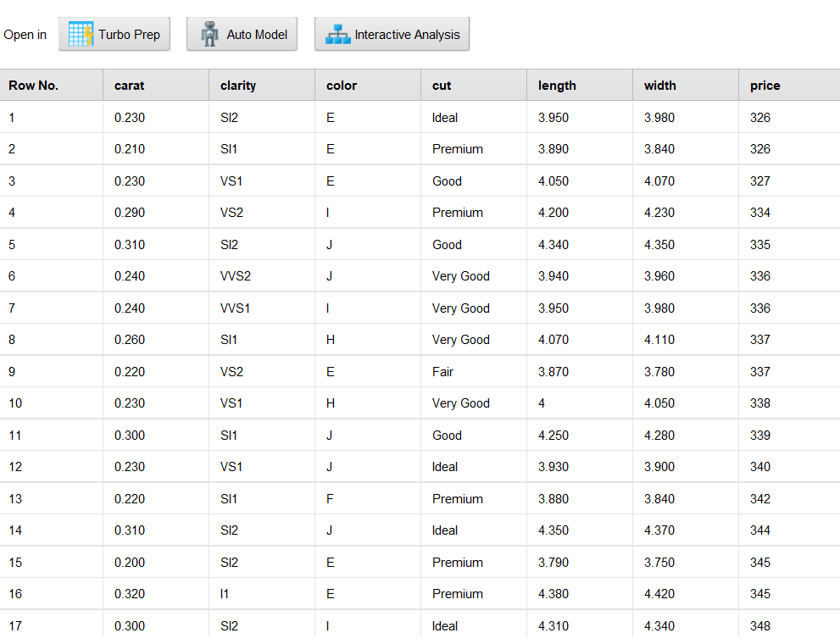840x644 pixels.
Task: Select length 3.790 cell
Action: pyautogui.click(x=580, y=562)
